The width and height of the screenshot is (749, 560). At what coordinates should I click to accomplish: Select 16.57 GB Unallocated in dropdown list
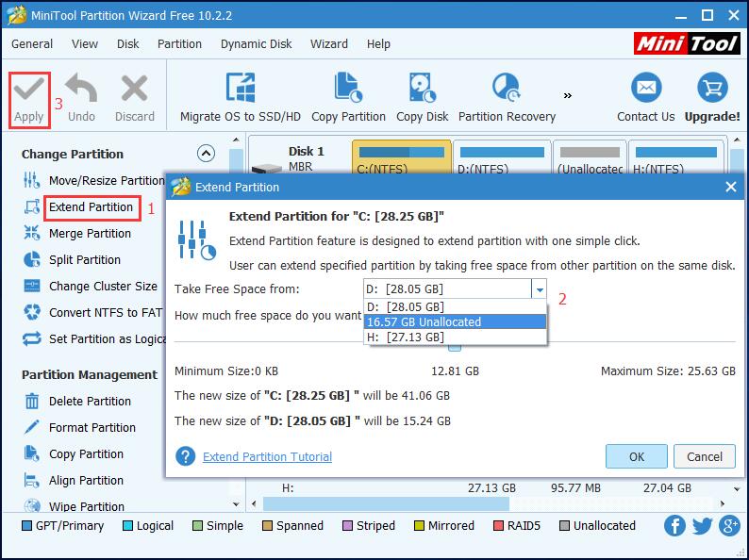click(x=455, y=321)
